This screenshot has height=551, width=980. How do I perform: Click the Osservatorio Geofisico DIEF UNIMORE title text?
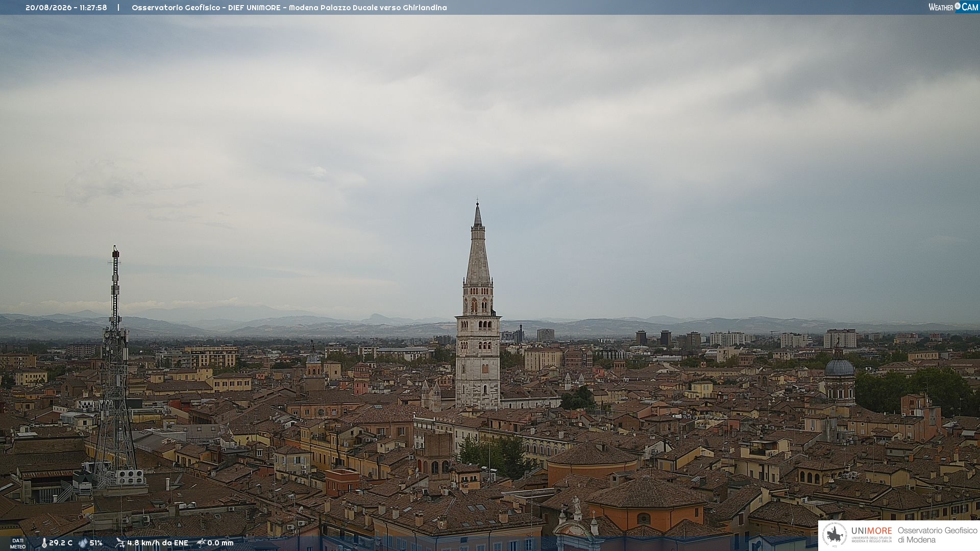coord(289,8)
